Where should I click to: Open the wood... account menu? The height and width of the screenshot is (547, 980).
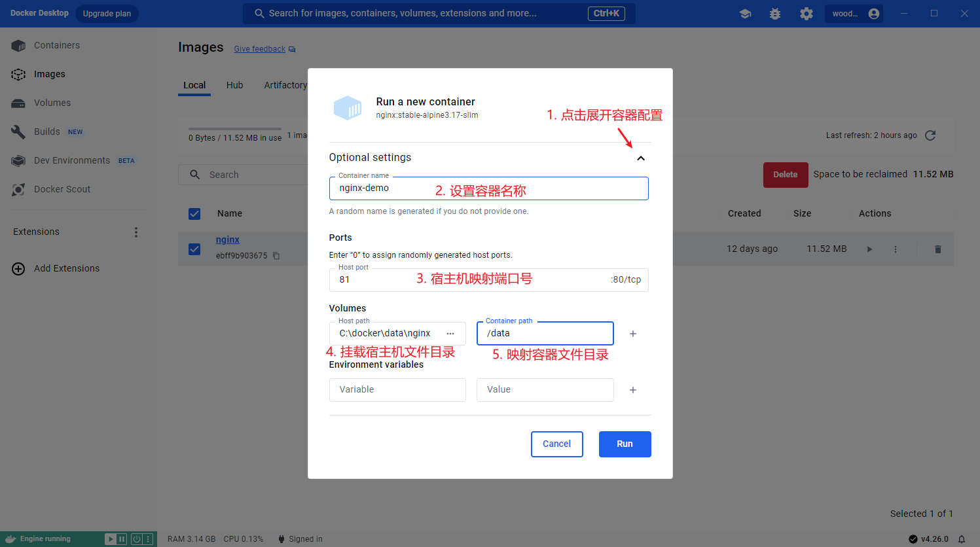coord(854,14)
